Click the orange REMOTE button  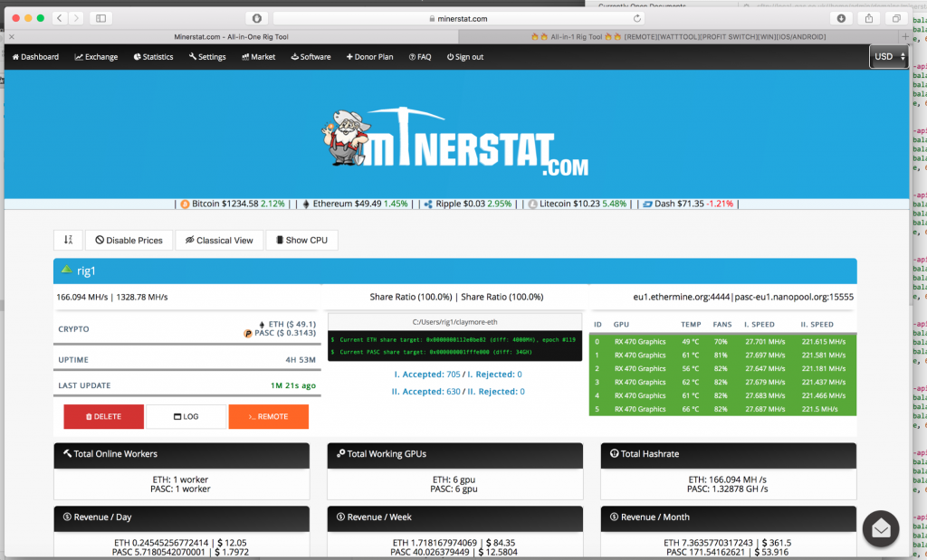[x=268, y=416]
